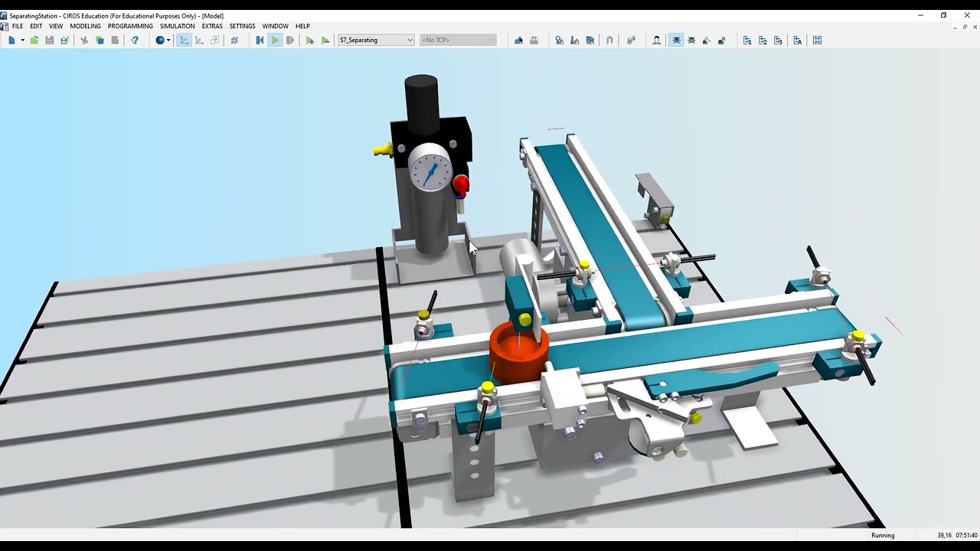Viewport: 980px width, 551px height.
Task: Click the overlapping frames toolbar icon
Action: (215, 40)
